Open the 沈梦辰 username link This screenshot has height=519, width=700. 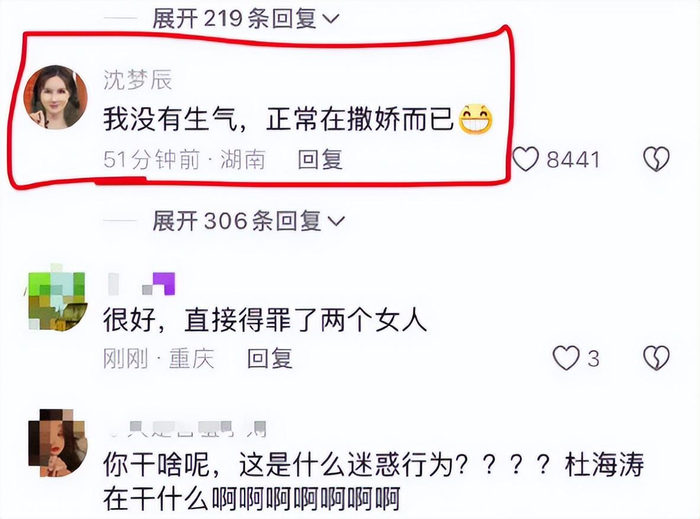138,80
